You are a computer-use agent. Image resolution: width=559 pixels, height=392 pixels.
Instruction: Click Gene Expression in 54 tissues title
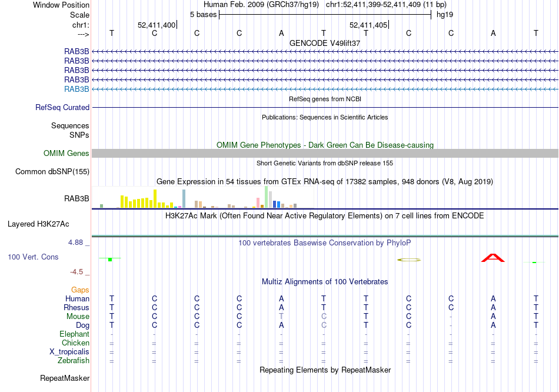pyautogui.click(x=325, y=181)
